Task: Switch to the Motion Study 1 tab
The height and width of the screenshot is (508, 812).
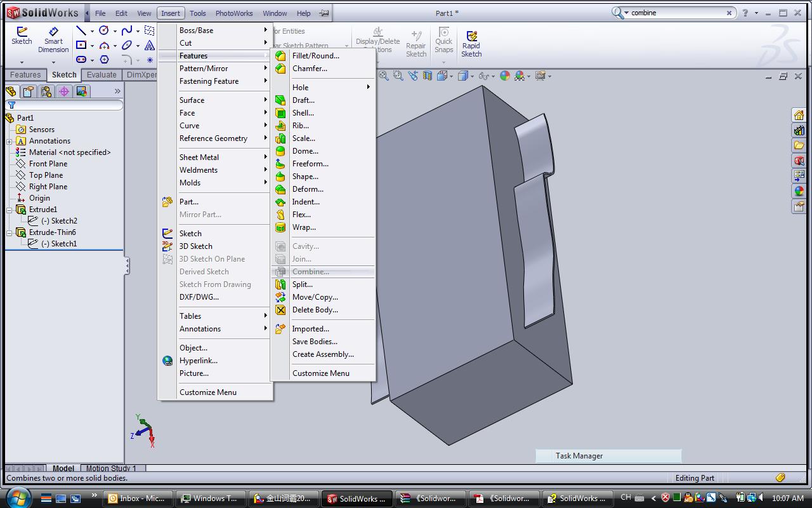Action: tap(111, 469)
